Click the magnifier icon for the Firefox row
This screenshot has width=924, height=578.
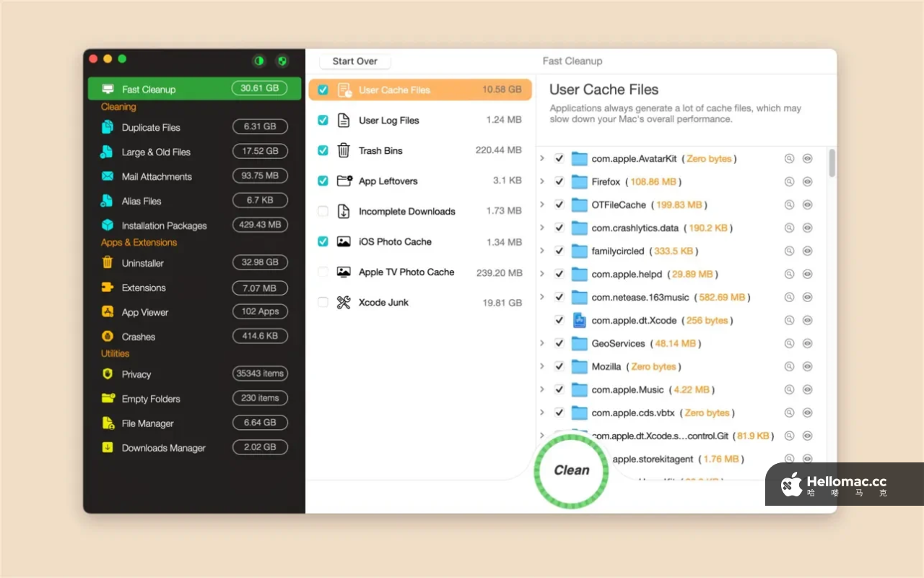coord(789,182)
